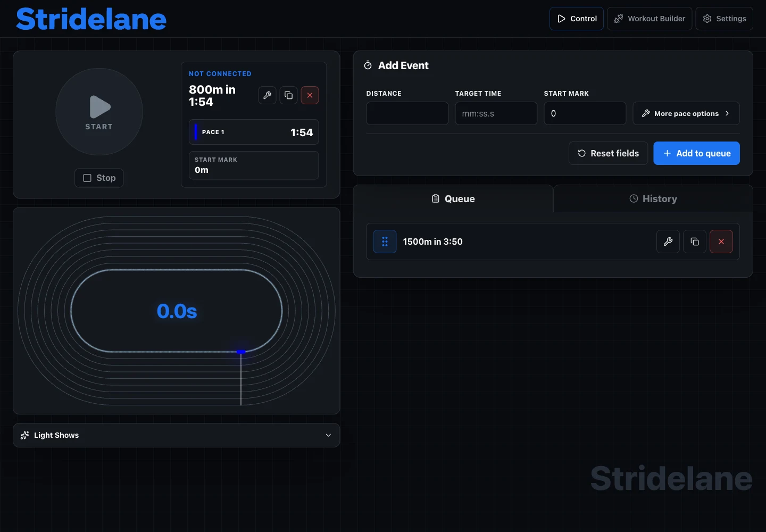766x532 pixels.
Task: Duplicate the 1500m in 3:50 queue item
Action: 695,242
